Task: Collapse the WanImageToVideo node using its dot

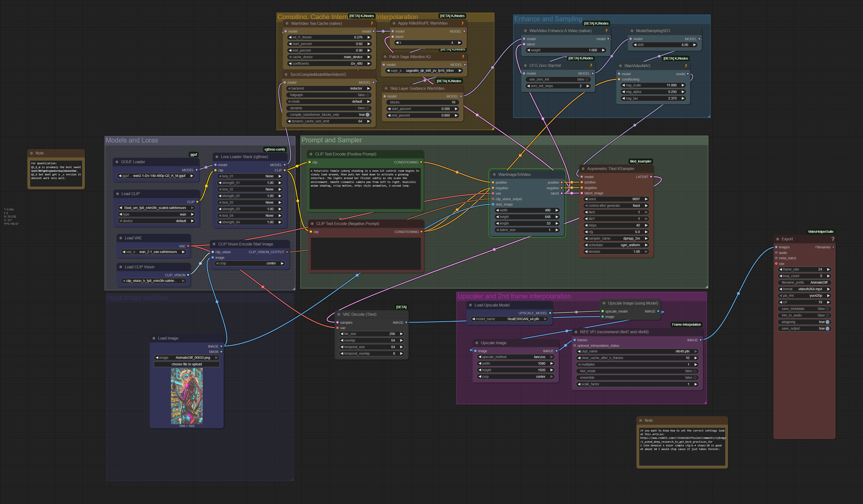Action: click(x=494, y=174)
